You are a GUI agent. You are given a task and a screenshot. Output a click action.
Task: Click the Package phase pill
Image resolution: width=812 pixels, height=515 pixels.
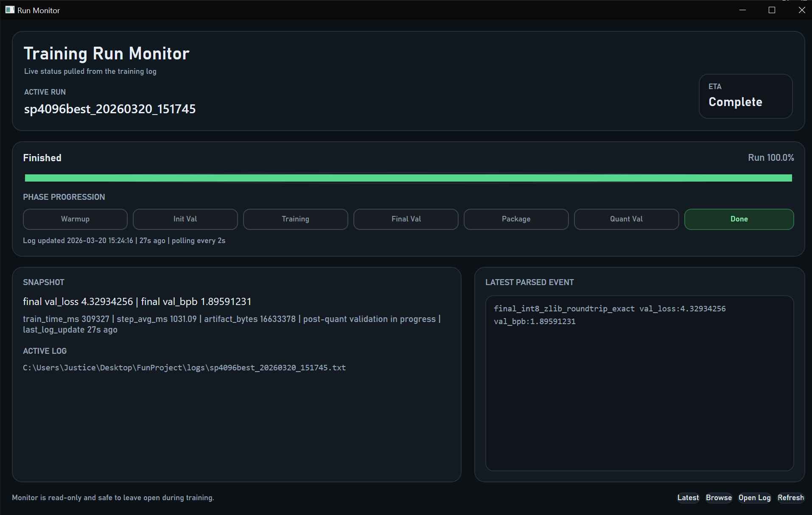(516, 219)
